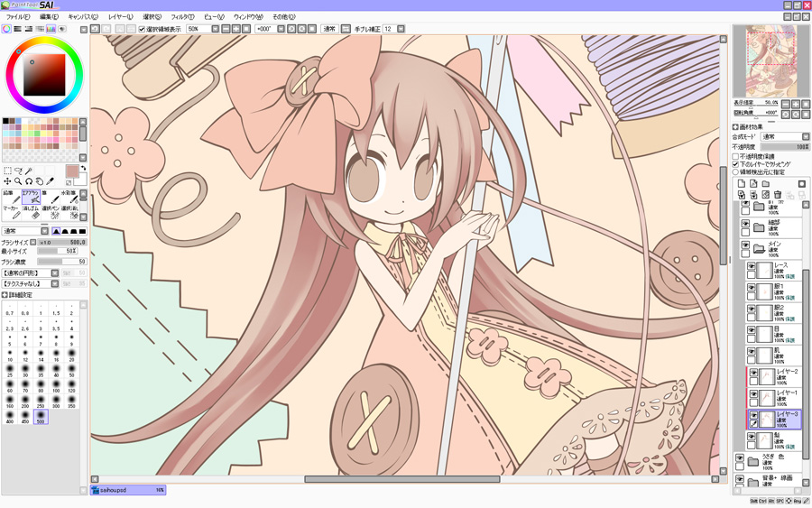Toggle the RGB slider panel icon
This screenshot has height=508, width=812.
point(18,29)
